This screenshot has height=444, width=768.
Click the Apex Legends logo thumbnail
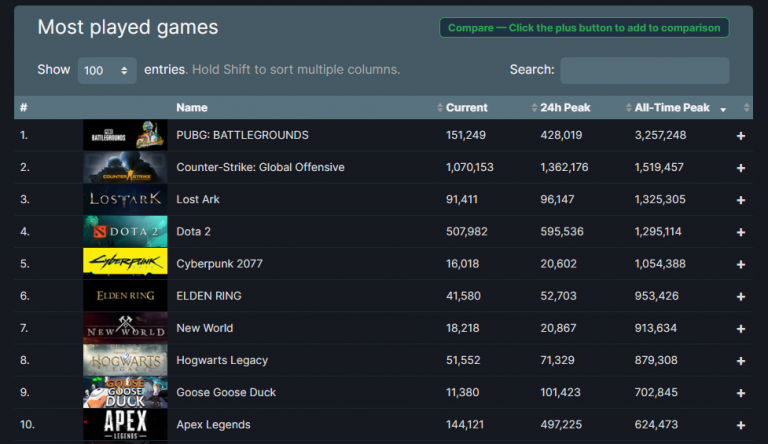click(x=125, y=424)
